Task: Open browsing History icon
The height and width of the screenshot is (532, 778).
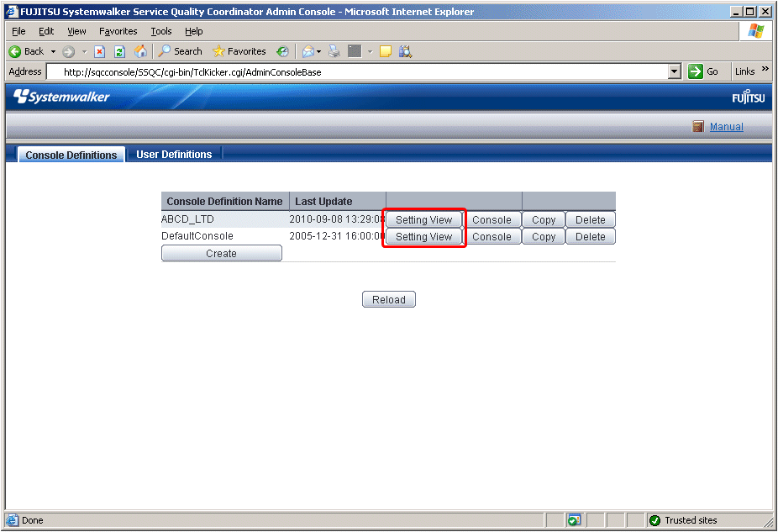Action: click(x=283, y=51)
